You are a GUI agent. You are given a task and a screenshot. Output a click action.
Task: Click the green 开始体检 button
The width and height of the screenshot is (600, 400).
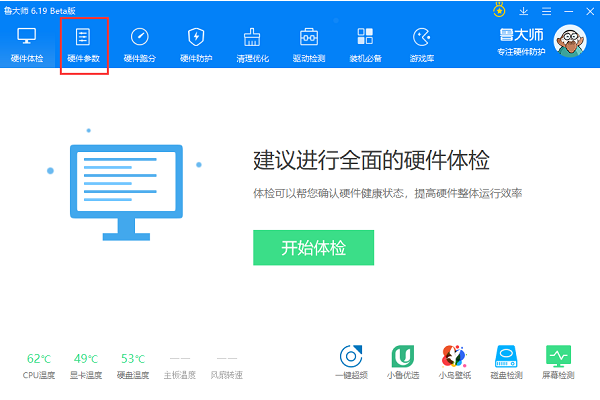(313, 248)
